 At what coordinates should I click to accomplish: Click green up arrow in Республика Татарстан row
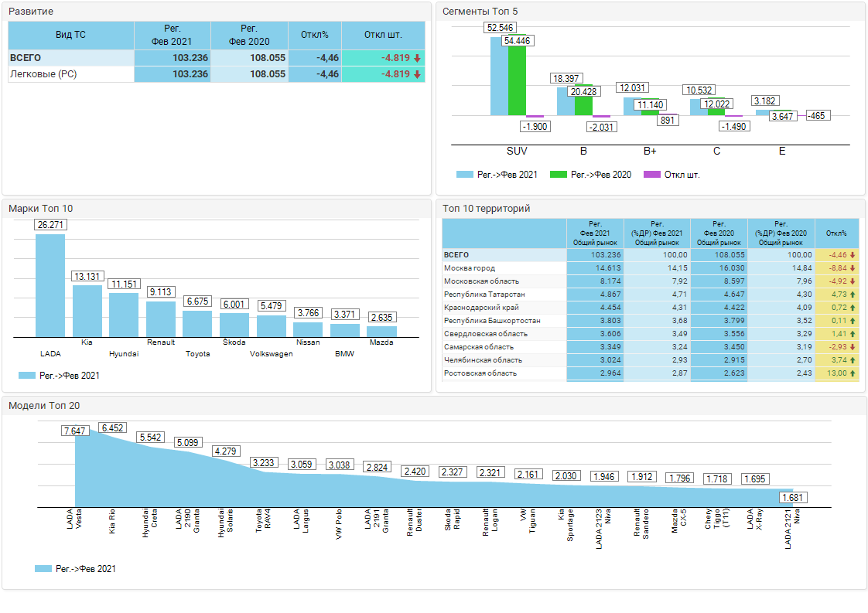[x=853, y=295]
